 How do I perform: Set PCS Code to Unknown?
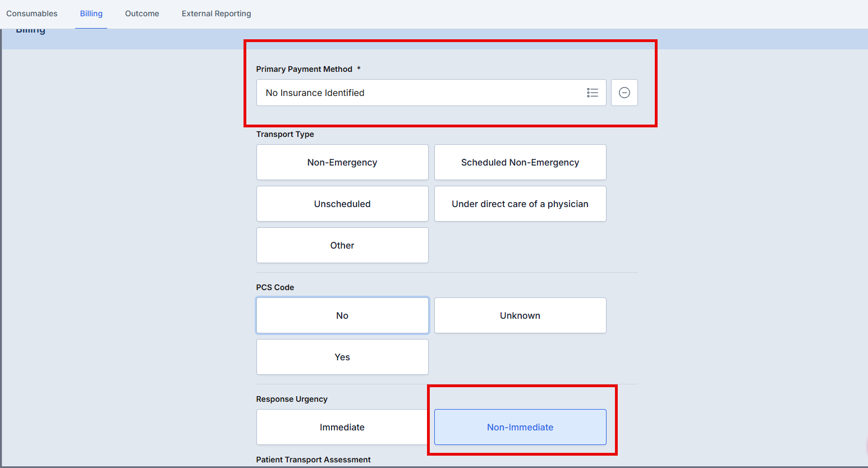520,315
